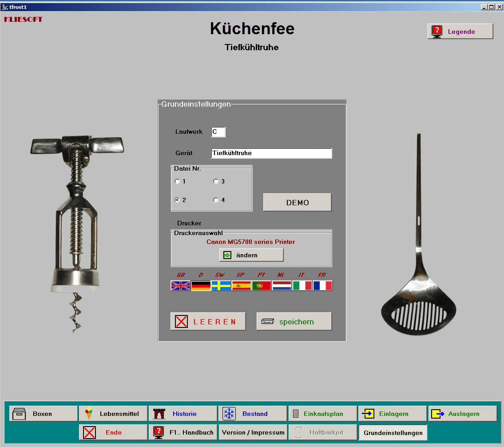The image size is (504, 447).
Task: Select the French flag language icon
Action: [x=322, y=286]
